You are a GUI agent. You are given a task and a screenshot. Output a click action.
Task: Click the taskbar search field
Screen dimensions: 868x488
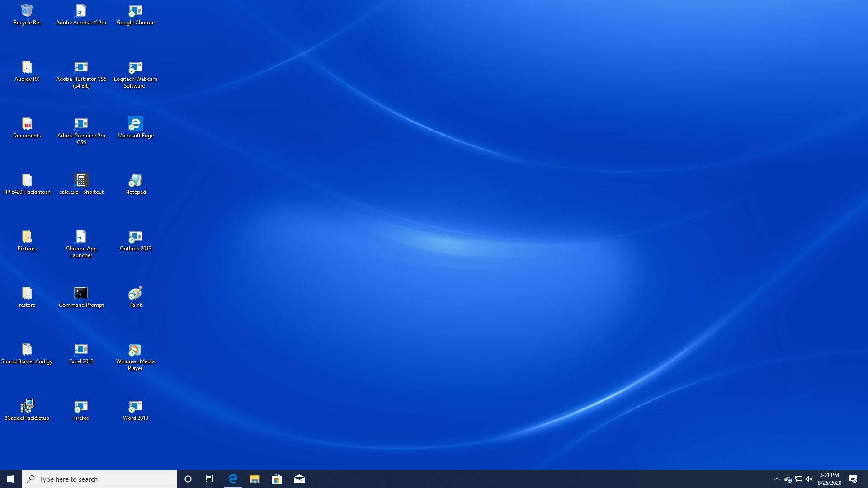click(99, 479)
